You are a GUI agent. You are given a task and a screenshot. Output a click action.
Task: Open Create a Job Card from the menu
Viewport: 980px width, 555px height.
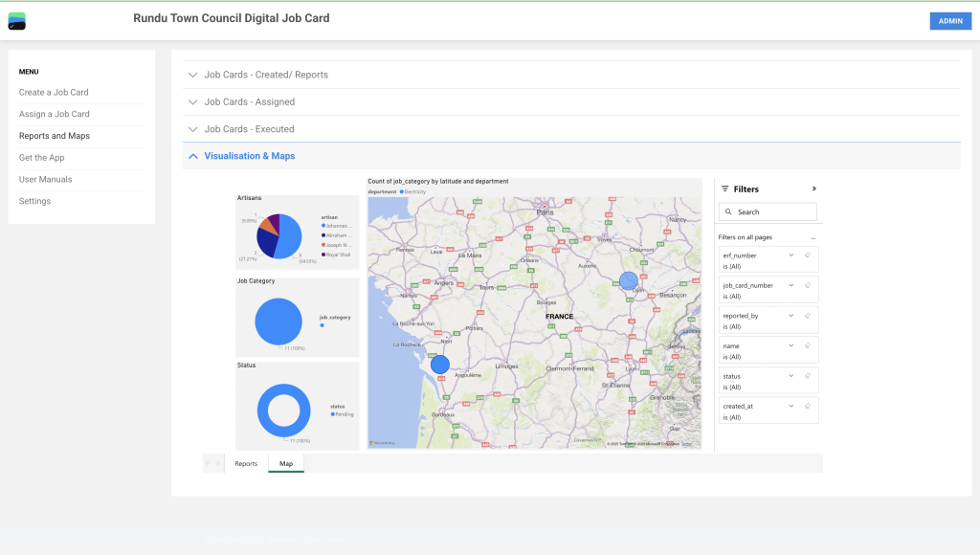54,92
